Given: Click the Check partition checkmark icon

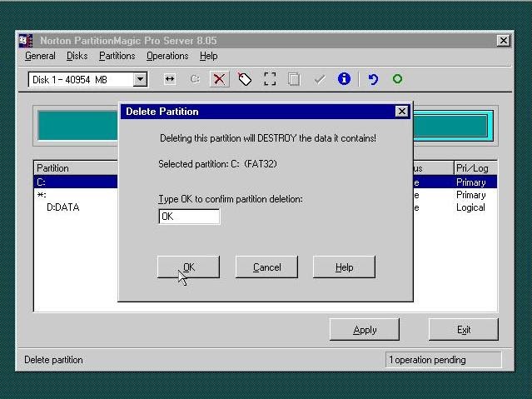Looking at the screenshot, I should pyautogui.click(x=319, y=79).
